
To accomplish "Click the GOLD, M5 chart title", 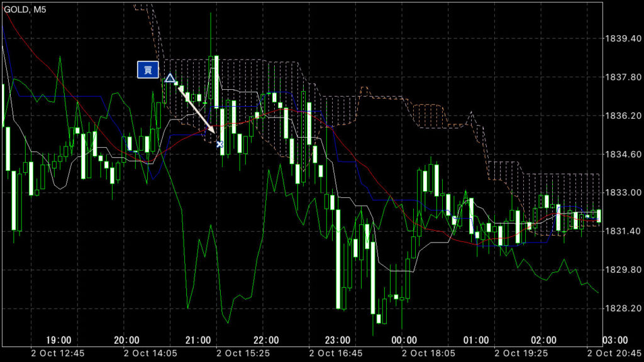I will 30,9.
